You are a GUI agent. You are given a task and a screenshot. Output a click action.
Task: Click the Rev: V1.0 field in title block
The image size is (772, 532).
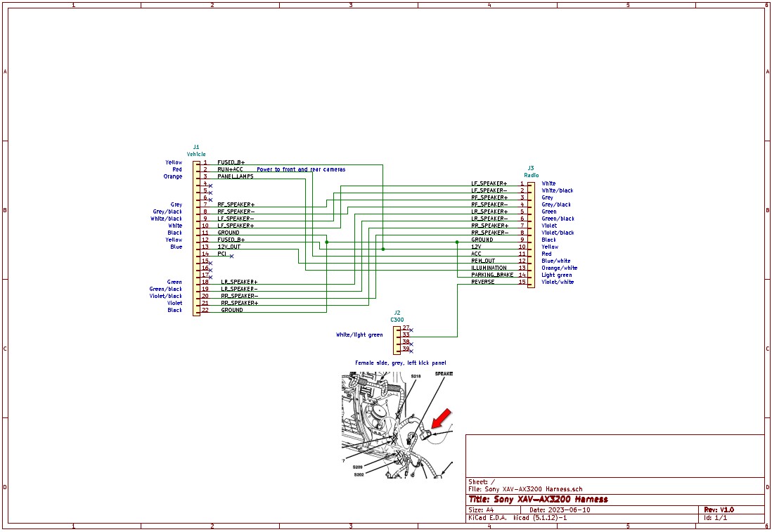[x=719, y=510]
